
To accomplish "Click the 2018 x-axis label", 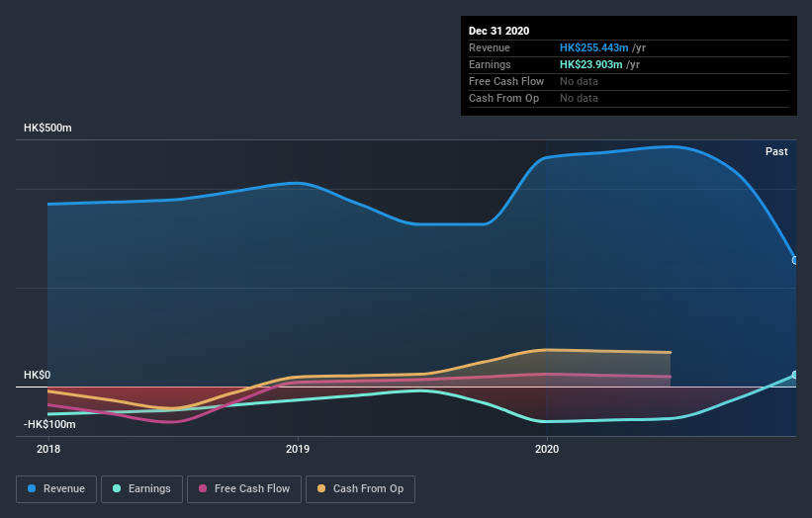I will coord(48,449).
